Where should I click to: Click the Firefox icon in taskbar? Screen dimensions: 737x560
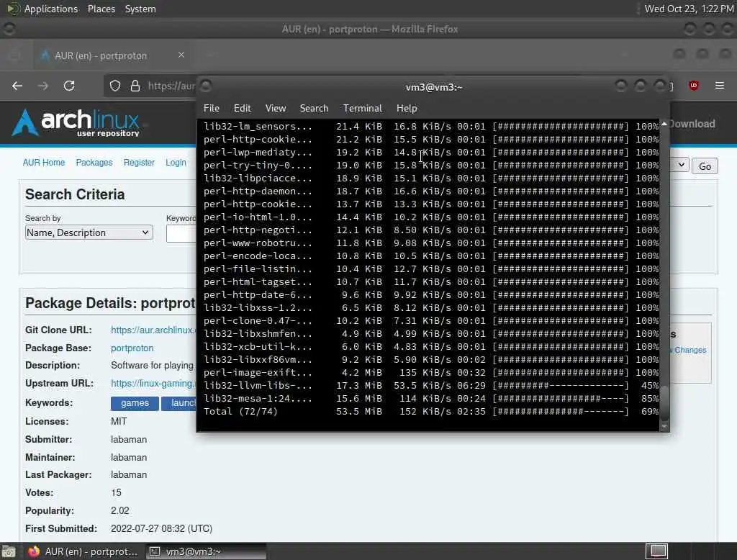(33, 551)
